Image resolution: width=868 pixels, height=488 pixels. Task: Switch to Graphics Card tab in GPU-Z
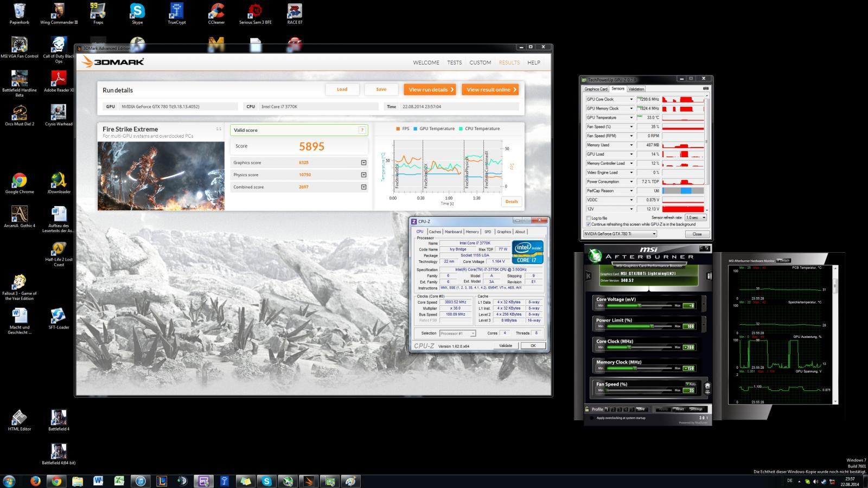596,89
